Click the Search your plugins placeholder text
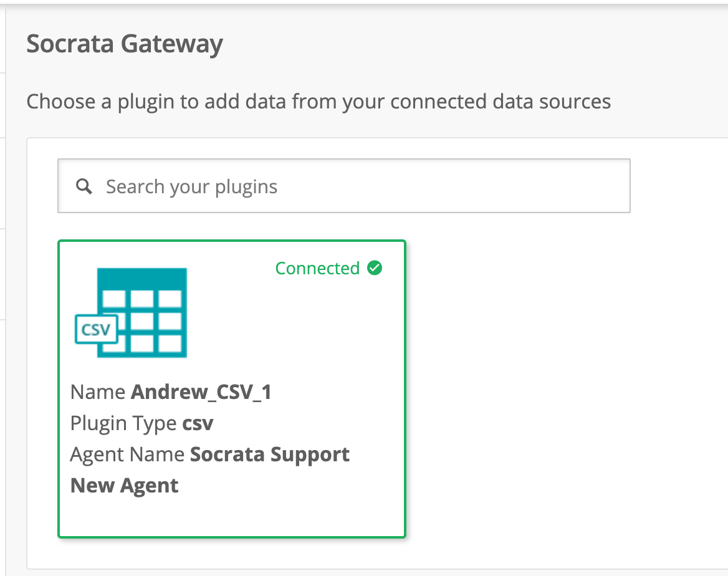Screen dimensions: 728x576 pyautogui.click(x=191, y=187)
